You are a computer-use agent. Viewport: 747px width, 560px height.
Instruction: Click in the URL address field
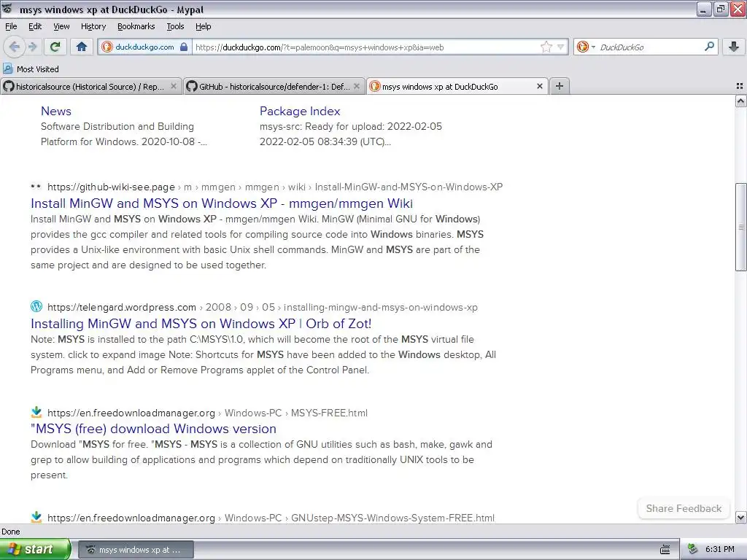coord(366,47)
